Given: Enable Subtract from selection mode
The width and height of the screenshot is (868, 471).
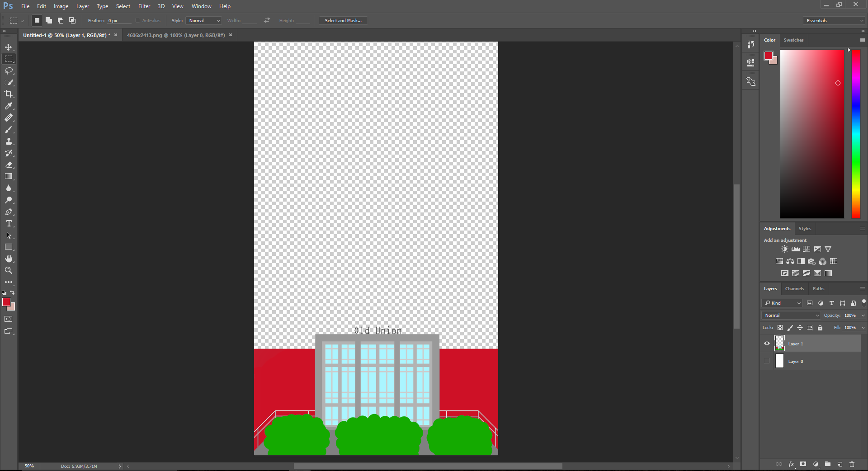Looking at the screenshot, I should pos(61,20).
